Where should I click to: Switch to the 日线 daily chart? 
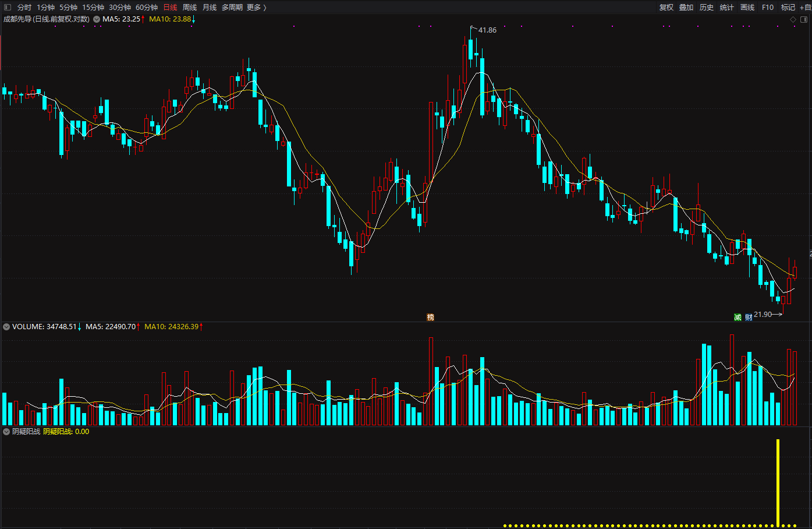pyautogui.click(x=170, y=7)
